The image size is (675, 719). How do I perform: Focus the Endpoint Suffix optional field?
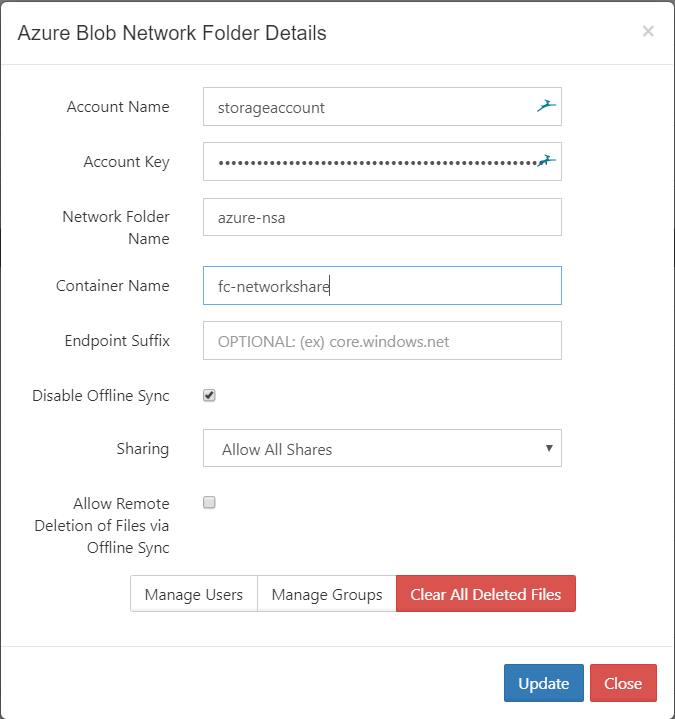pyautogui.click(x=381, y=341)
